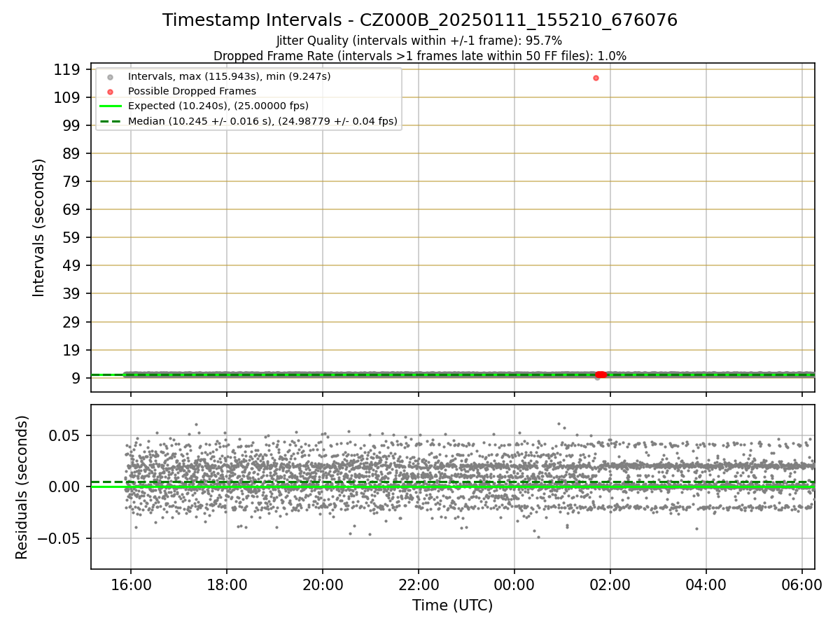
Task: Click the 'Residuals (seconds)' y-axis label
Action: click(22, 487)
